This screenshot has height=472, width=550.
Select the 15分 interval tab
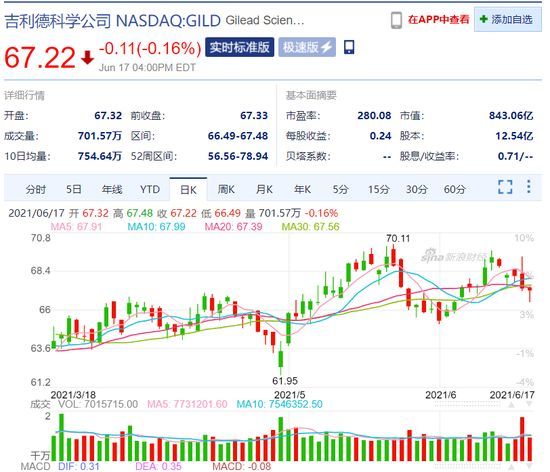(378, 190)
